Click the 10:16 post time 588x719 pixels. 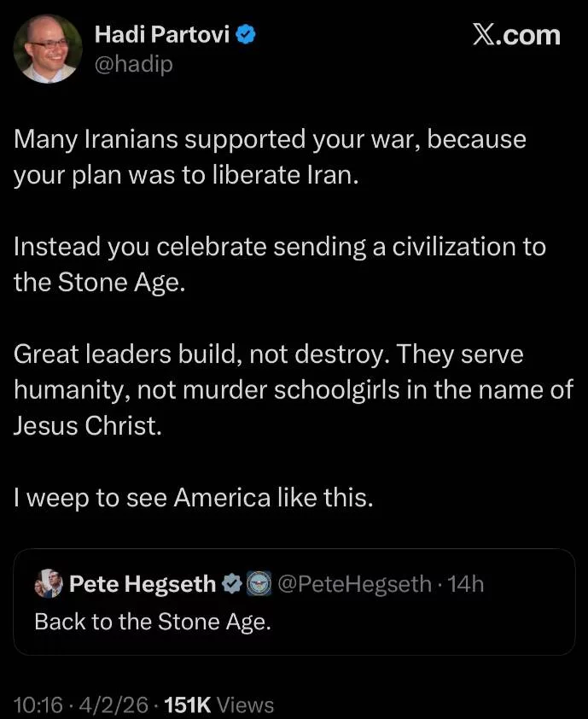[x=38, y=704]
